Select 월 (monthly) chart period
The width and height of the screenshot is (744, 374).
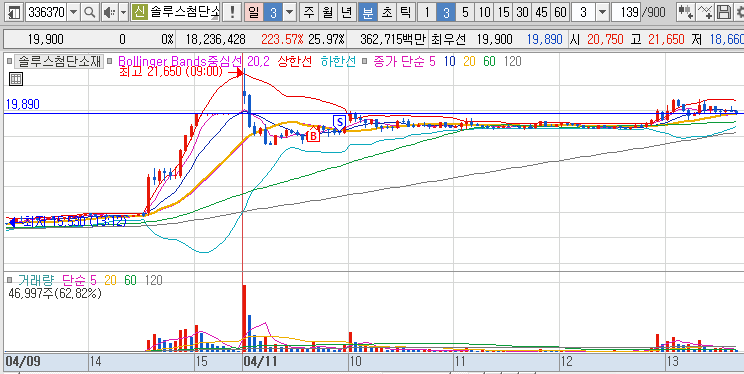[327, 12]
